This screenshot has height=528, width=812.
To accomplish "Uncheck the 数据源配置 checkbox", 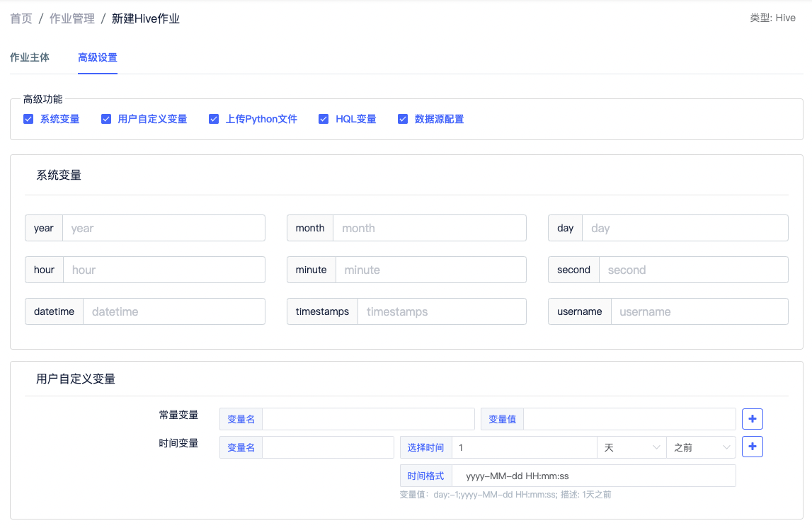I will (403, 119).
